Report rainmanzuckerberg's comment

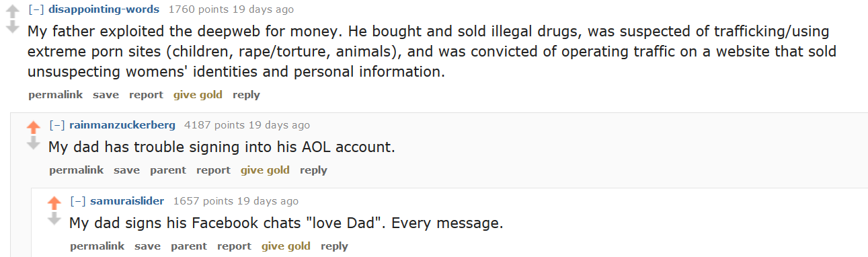pos(213,170)
